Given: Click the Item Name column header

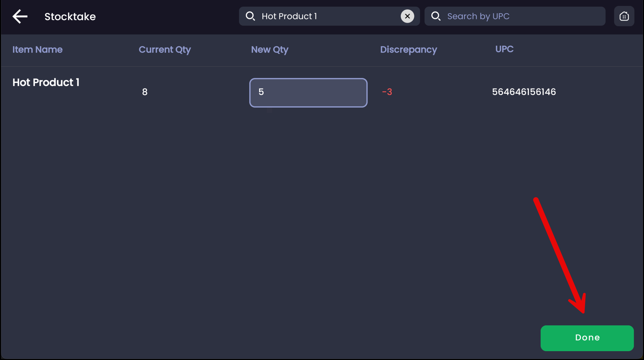Looking at the screenshot, I should pyautogui.click(x=37, y=50).
